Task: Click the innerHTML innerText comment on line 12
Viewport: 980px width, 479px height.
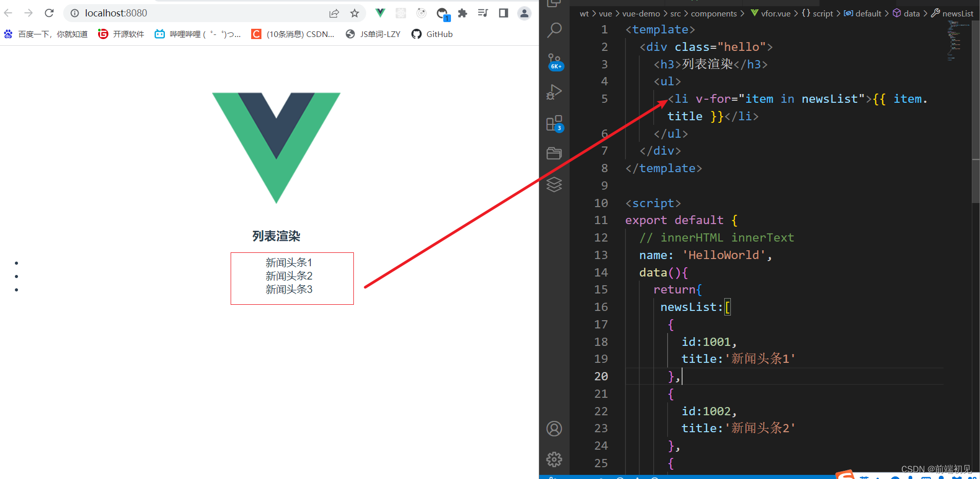Action: click(717, 237)
